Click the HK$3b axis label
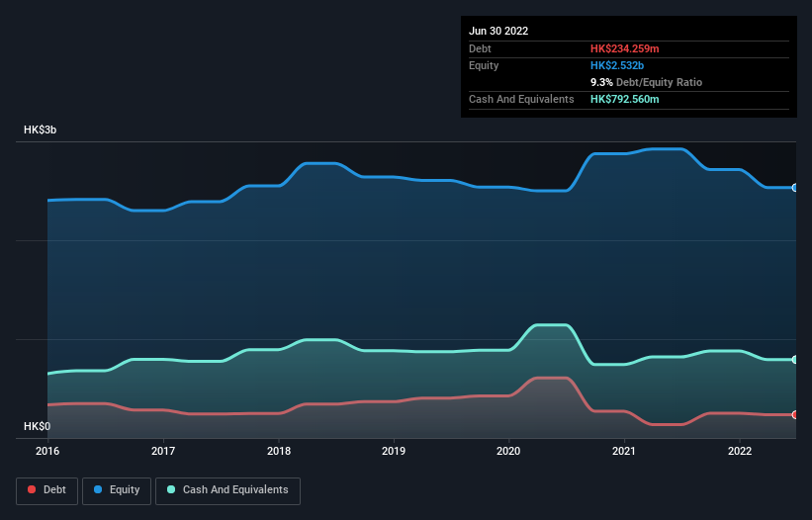This screenshot has height=520, width=812. [40, 130]
